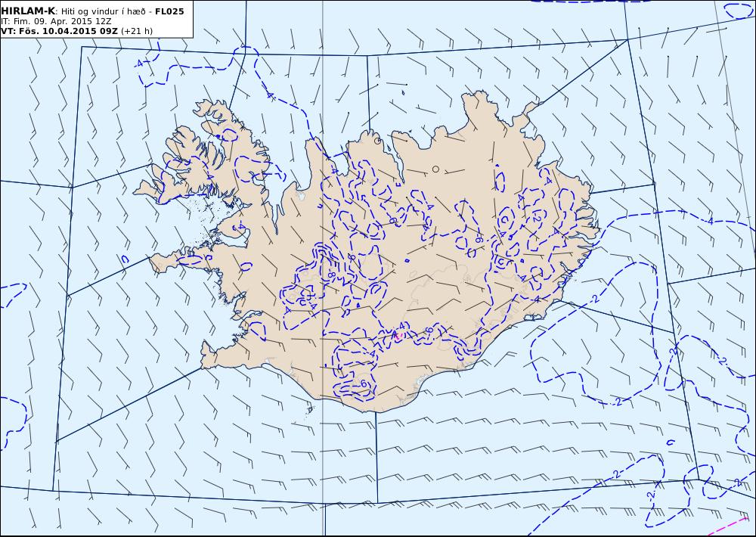Click the small magenta contour in southern Iceland
Image resolution: width=756 pixels, height=537 pixels.
(x=398, y=335)
